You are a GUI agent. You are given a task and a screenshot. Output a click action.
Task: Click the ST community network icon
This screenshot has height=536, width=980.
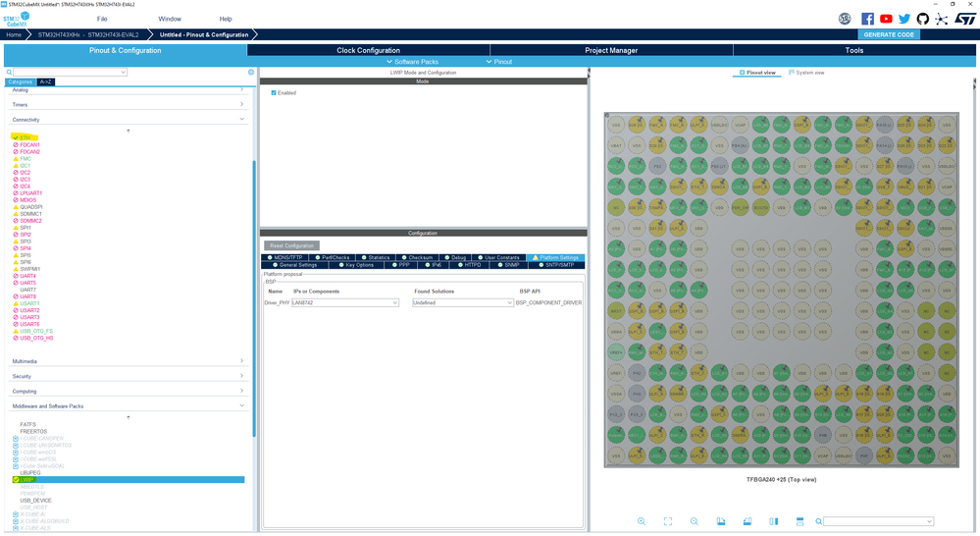tap(941, 19)
